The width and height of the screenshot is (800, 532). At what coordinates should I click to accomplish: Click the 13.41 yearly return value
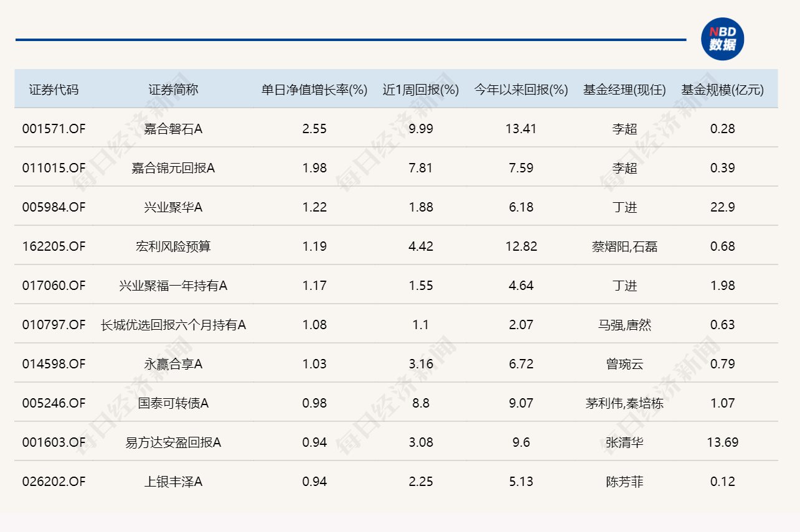(520, 128)
